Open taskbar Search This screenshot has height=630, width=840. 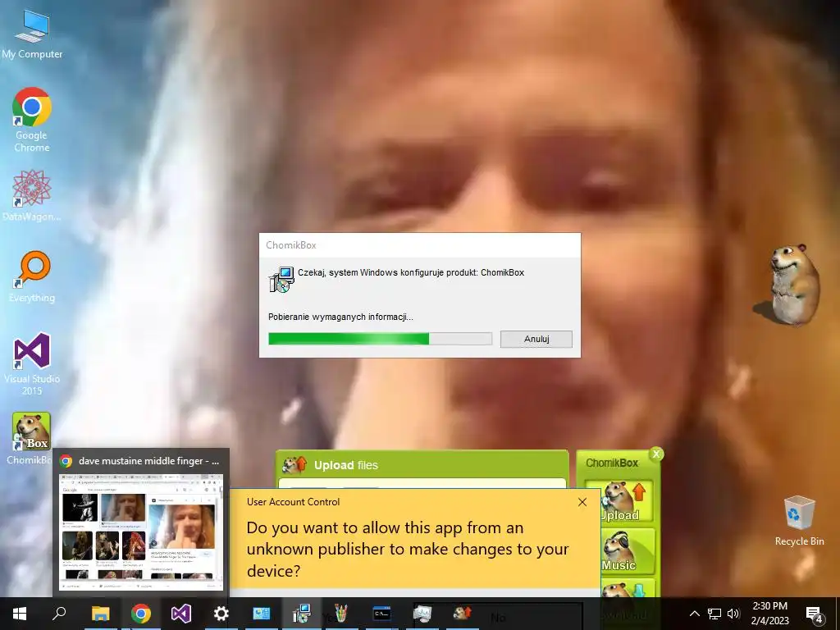[x=59, y=614]
